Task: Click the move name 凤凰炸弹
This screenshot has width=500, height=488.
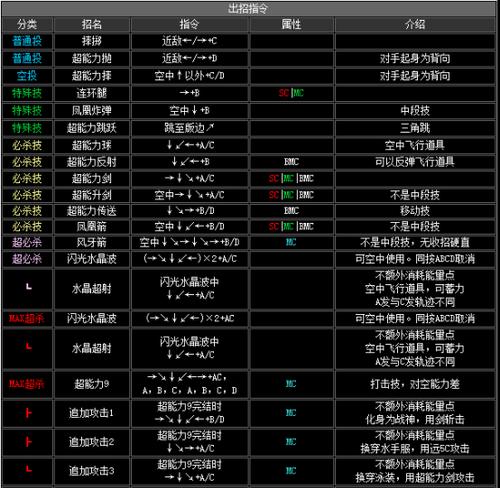Action: (x=92, y=110)
